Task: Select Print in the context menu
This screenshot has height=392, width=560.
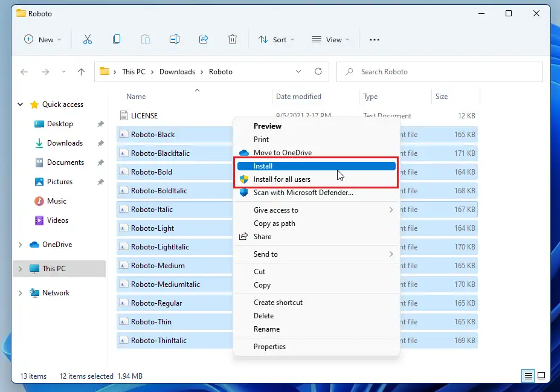Action: point(317,140)
